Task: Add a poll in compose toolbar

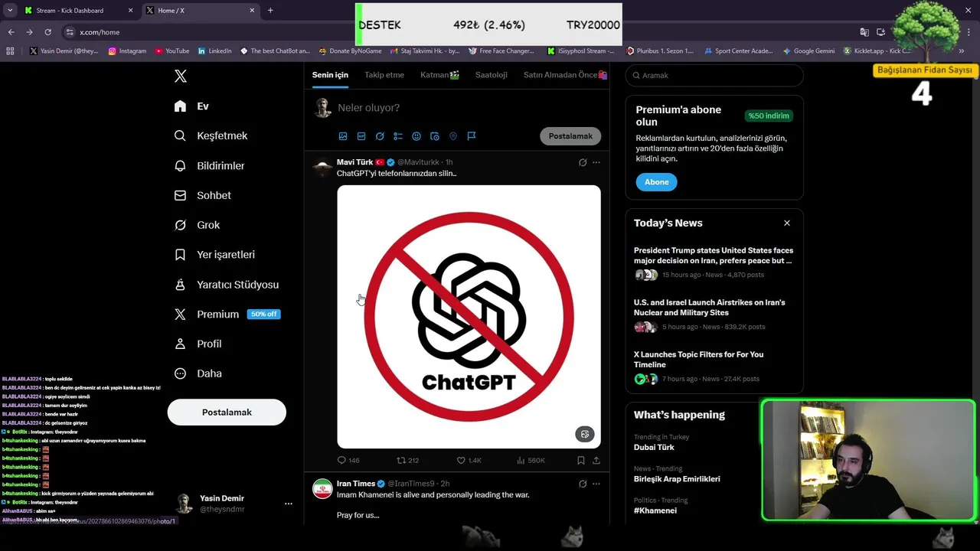Action: tap(398, 136)
